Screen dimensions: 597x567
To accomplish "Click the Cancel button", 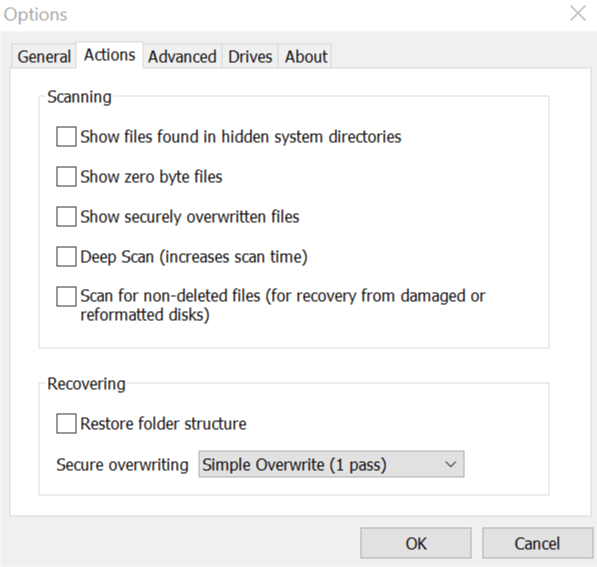I will coord(537,543).
